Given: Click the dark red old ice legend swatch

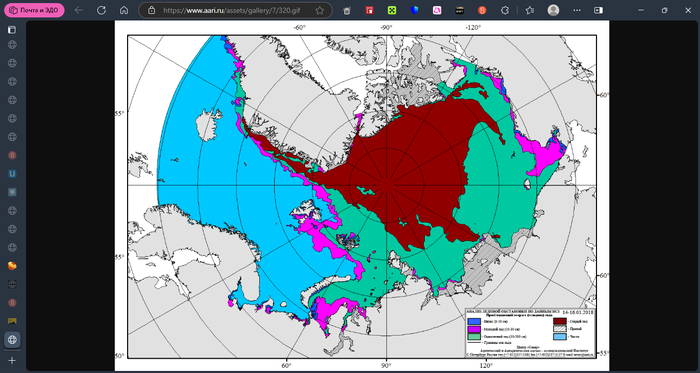Looking at the screenshot, I should pyautogui.click(x=560, y=320).
